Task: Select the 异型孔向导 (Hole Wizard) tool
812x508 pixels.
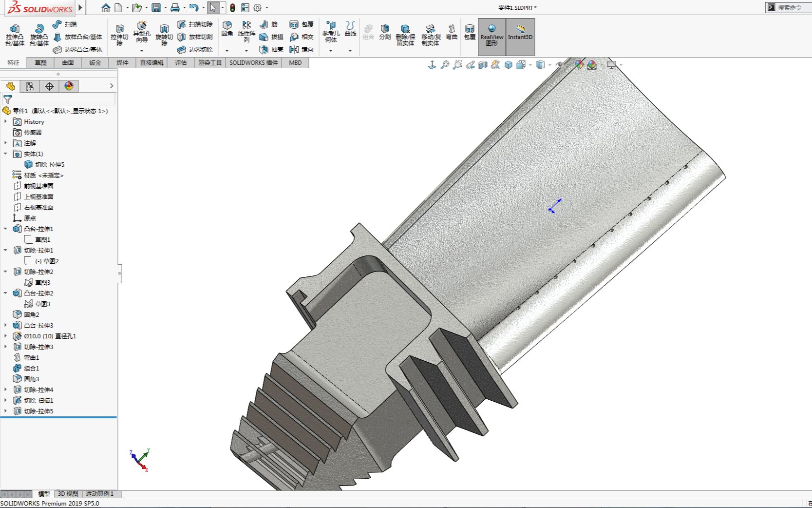Action: point(142,33)
